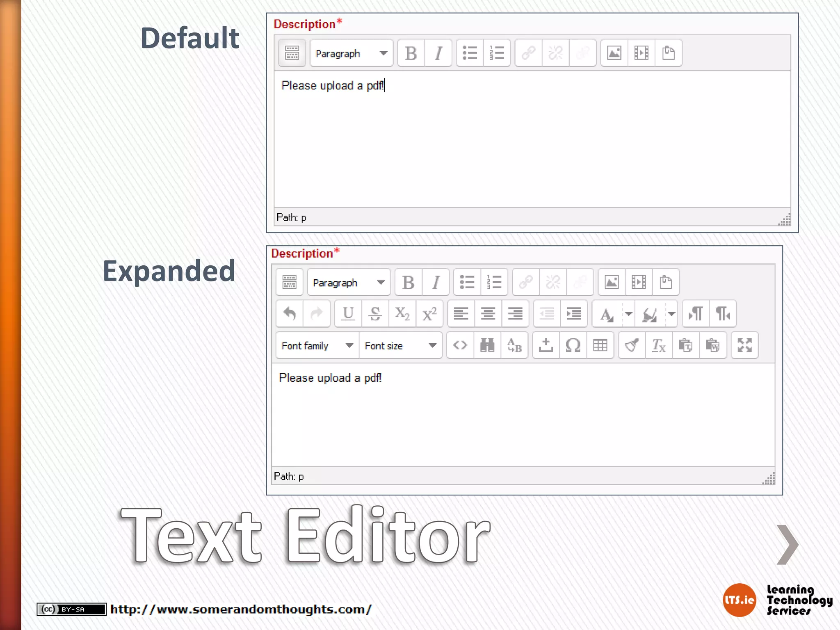
Task: Open Font family dropdown
Action: pyautogui.click(x=317, y=345)
